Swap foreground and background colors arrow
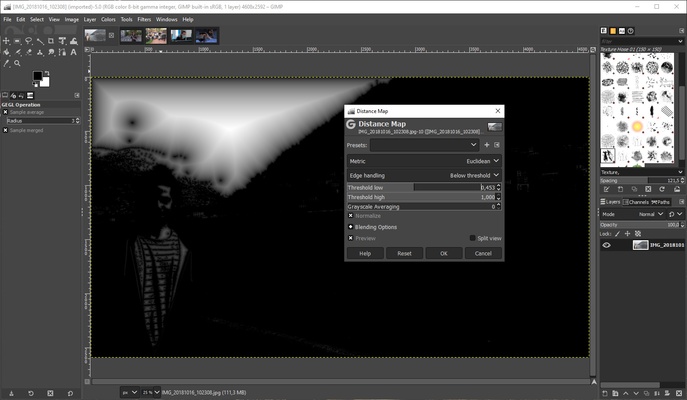This screenshot has width=687, height=400. point(47,73)
